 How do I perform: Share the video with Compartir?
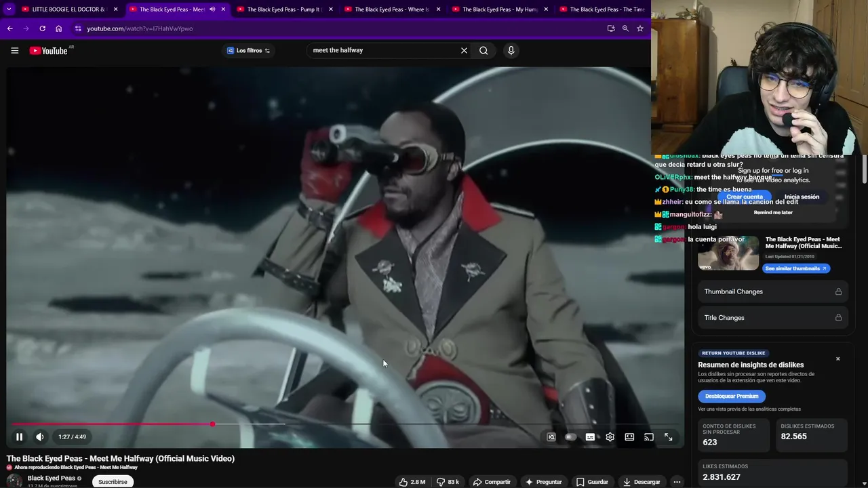[492, 482]
